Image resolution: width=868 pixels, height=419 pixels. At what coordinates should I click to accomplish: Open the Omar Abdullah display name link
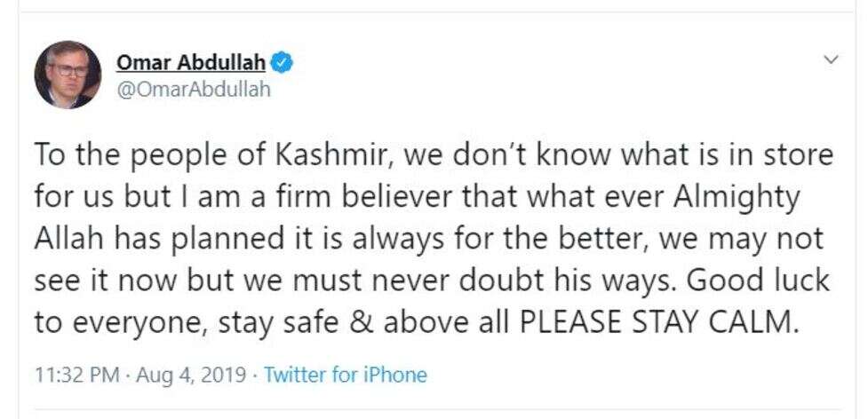tap(191, 63)
